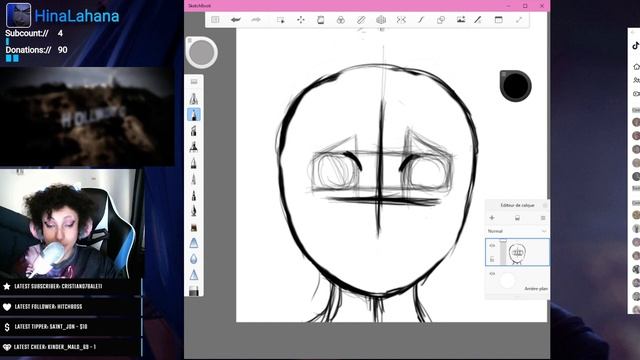Toggle the UI panel icon at toolbar start
640x360 pixels.
pos(215,20)
